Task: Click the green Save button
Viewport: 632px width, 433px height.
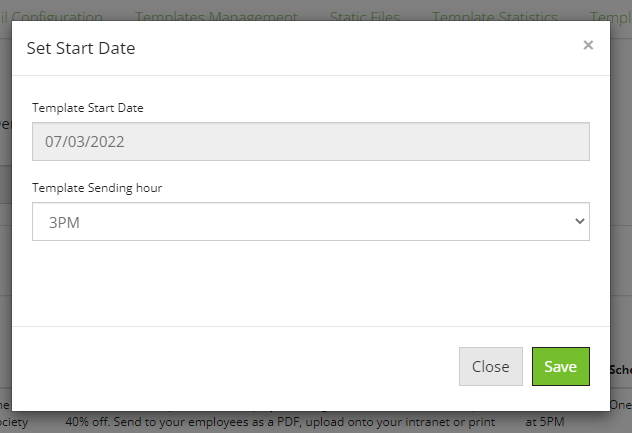Action: pos(561,366)
